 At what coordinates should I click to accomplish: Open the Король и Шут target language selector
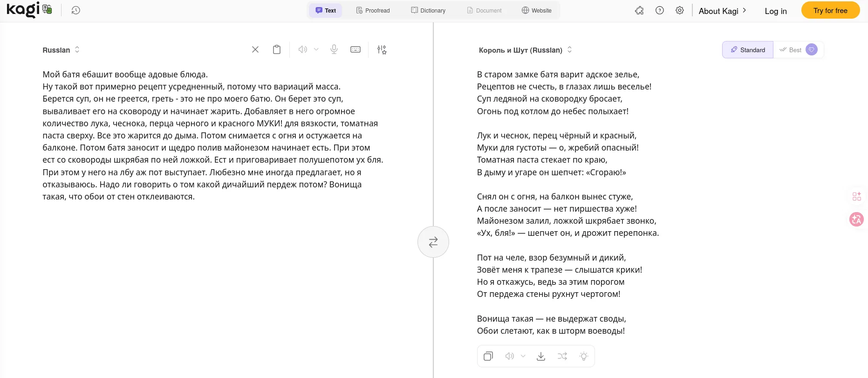point(525,50)
